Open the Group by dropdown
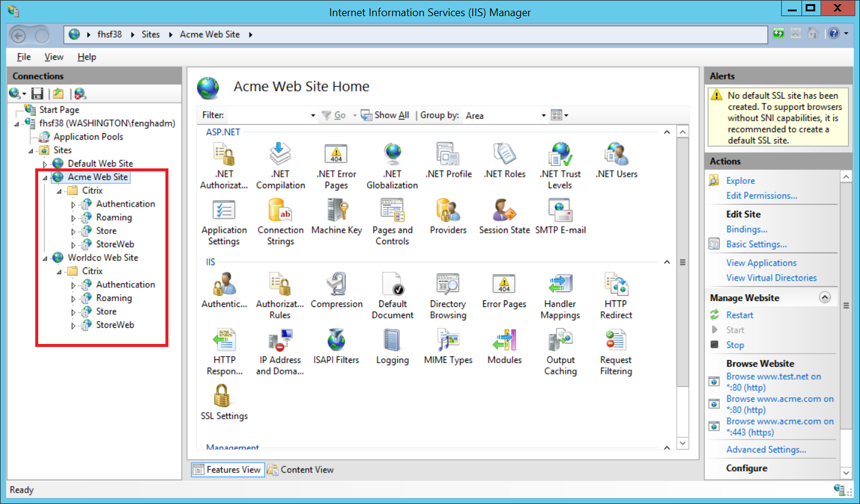 tap(543, 115)
